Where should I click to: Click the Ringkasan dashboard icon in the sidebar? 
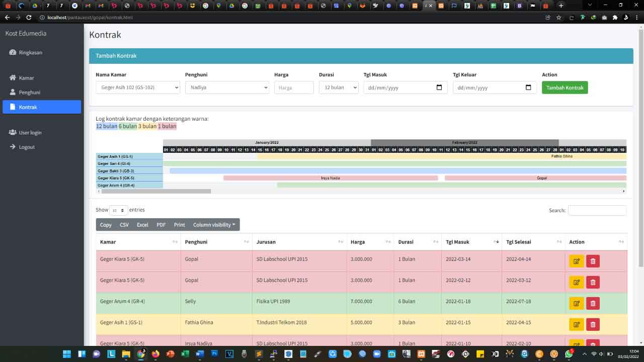13,52
